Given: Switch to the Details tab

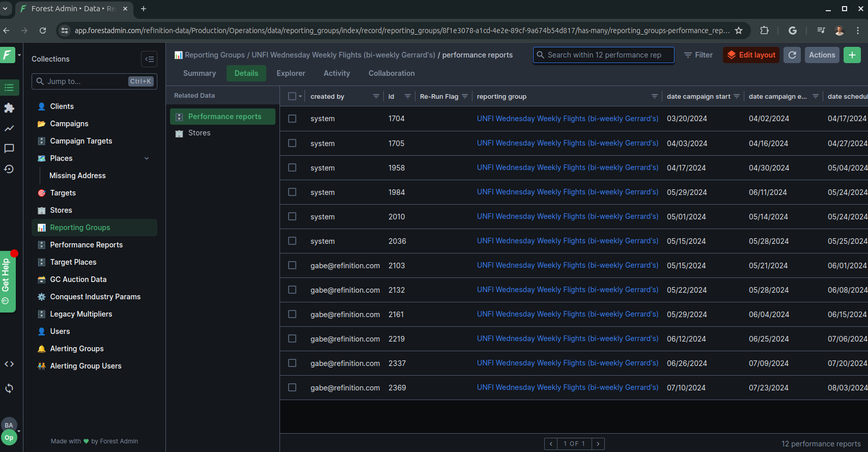Looking at the screenshot, I should click(246, 73).
